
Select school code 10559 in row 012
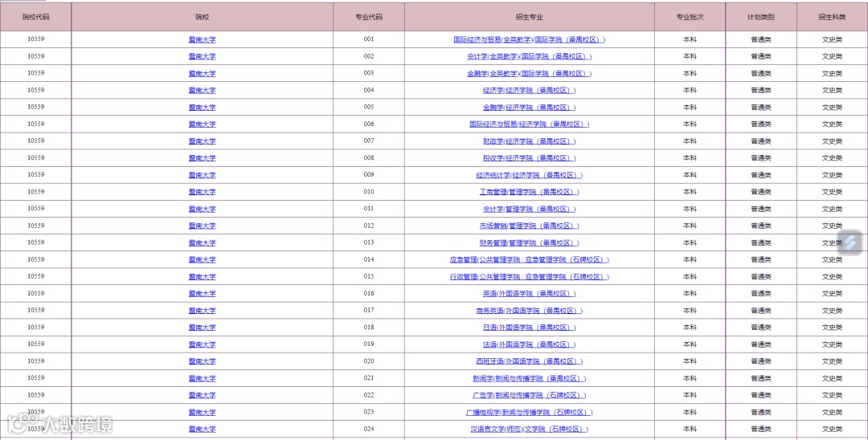(x=35, y=226)
